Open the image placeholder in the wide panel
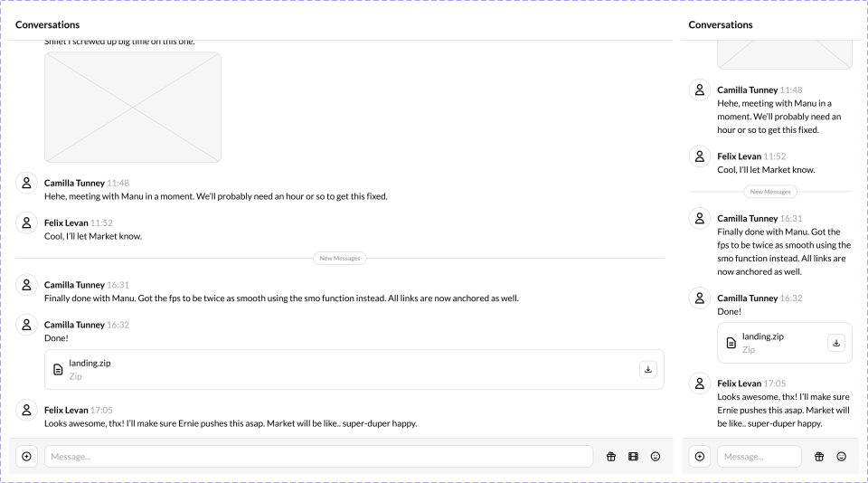Image resolution: width=868 pixels, height=483 pixels. pos(132,107)
